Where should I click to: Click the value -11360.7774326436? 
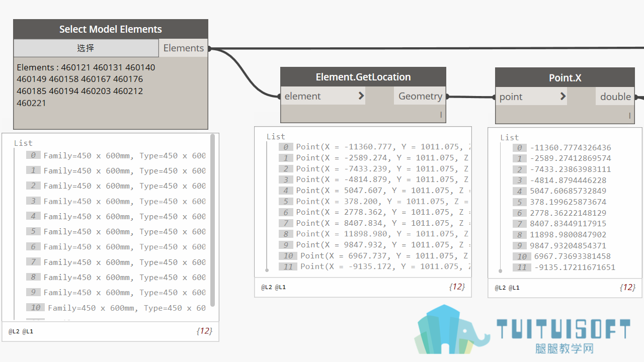(x=571, y=148)
